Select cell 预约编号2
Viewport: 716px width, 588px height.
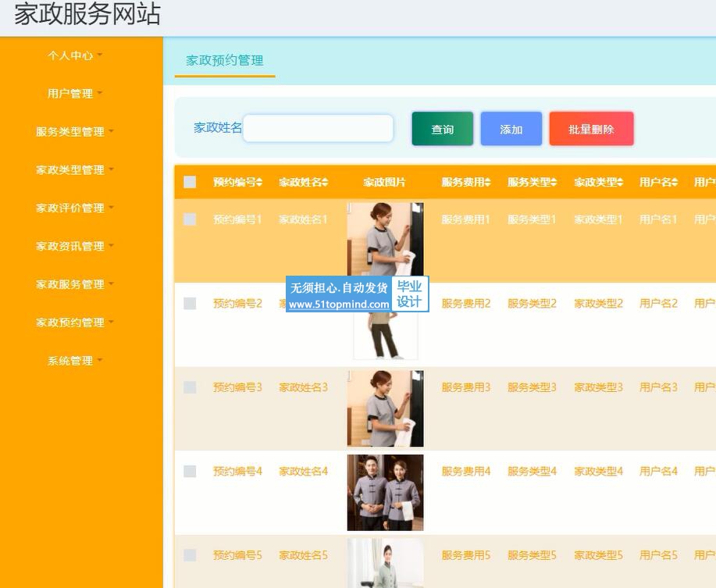pos(237,304)
